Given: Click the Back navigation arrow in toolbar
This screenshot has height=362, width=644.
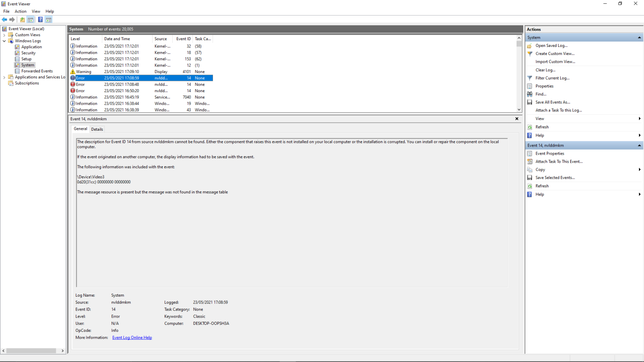Looking at the screenshot, I should coord(4,19).
